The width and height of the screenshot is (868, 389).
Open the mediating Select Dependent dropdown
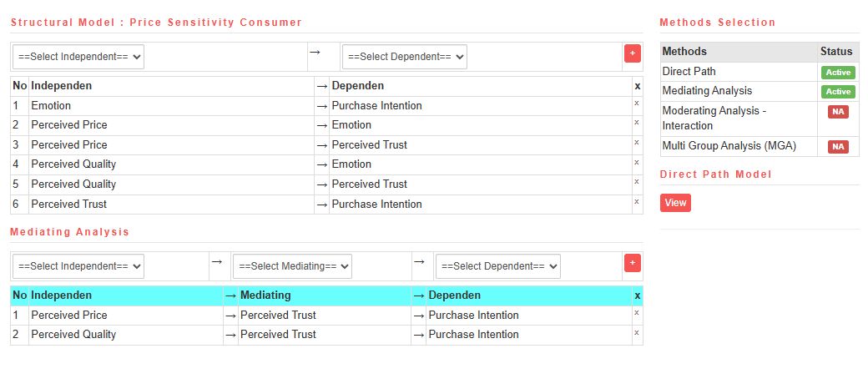tap(497, 266)
